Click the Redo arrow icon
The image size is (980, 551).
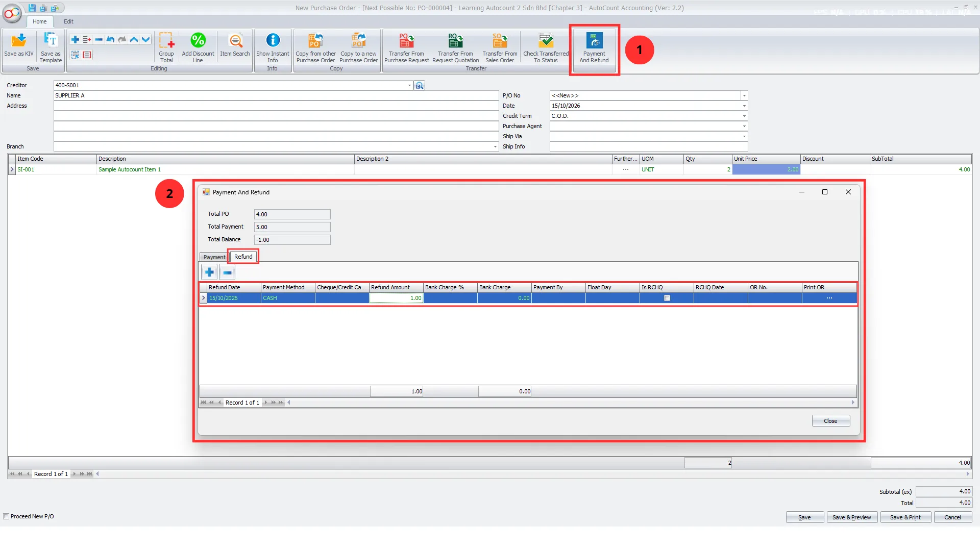(122, 39)
